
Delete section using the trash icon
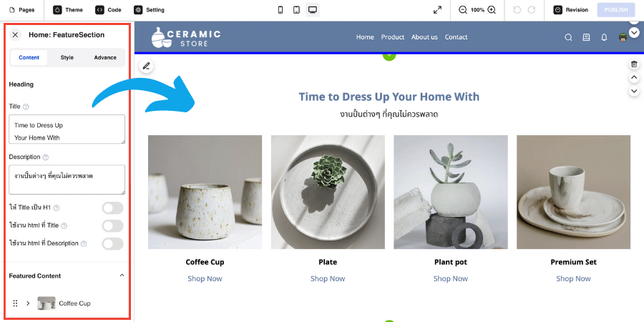pyautogui.click(x=634, y=64)
